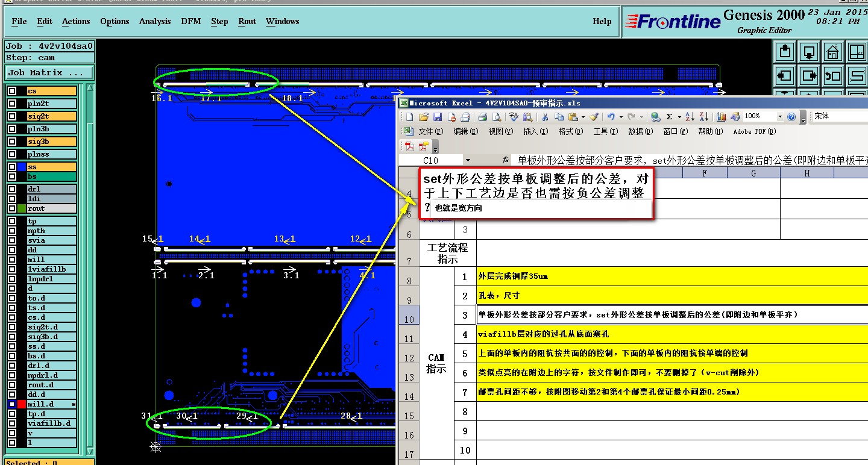Select the viafillb.d layer name
Viewport: 868px width, 465px height.
(52, 423)
